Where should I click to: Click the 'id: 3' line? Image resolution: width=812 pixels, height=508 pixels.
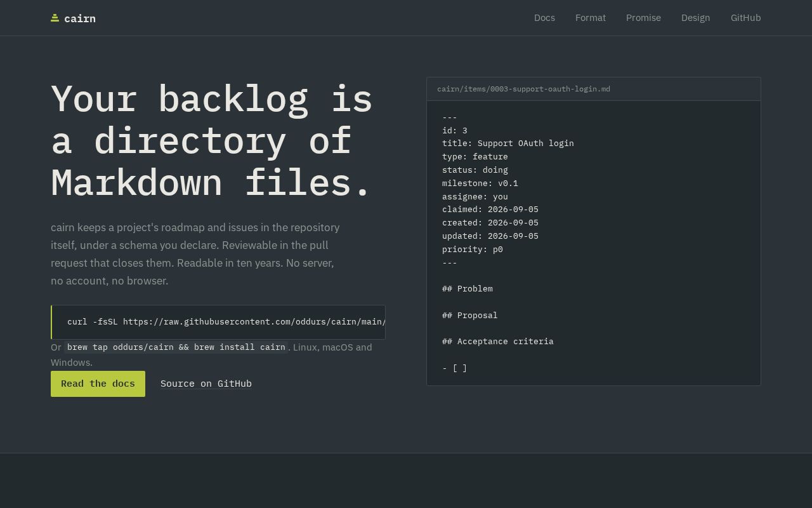click(x=455, y=131)
